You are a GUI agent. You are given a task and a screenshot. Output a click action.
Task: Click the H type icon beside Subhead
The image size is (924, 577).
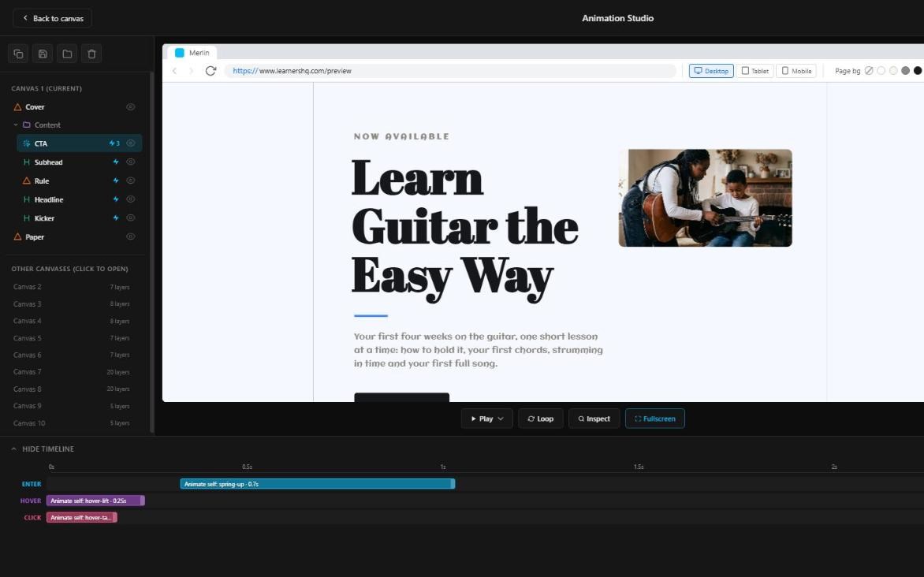(27, 162)
